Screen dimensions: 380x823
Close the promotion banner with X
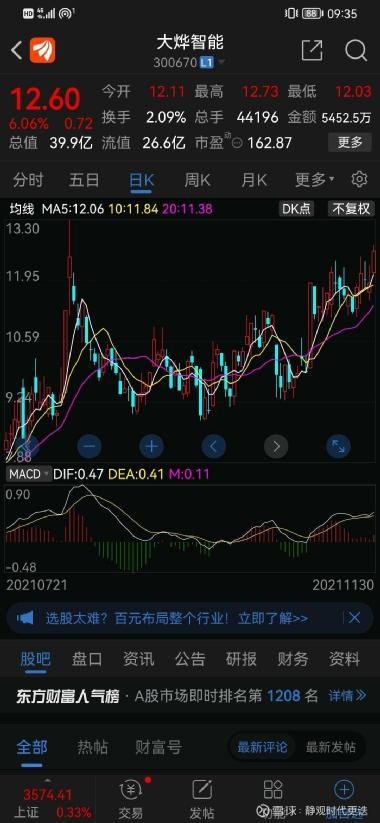tap(355, 618)
